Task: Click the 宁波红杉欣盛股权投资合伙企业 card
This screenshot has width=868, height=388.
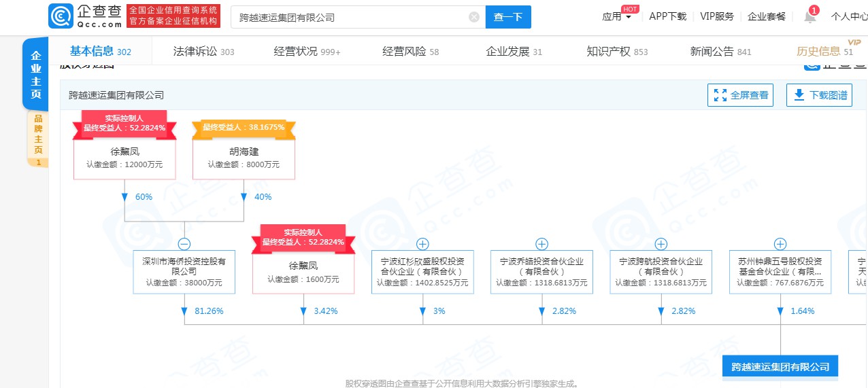Action: [422, 272]
